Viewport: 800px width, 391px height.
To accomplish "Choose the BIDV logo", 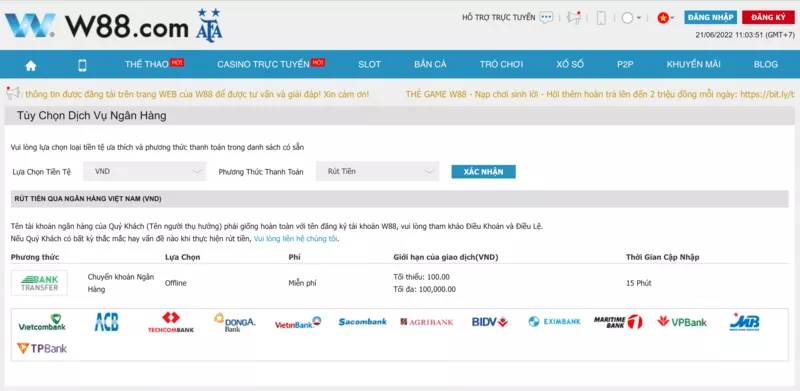I will [x=490, y=322].
